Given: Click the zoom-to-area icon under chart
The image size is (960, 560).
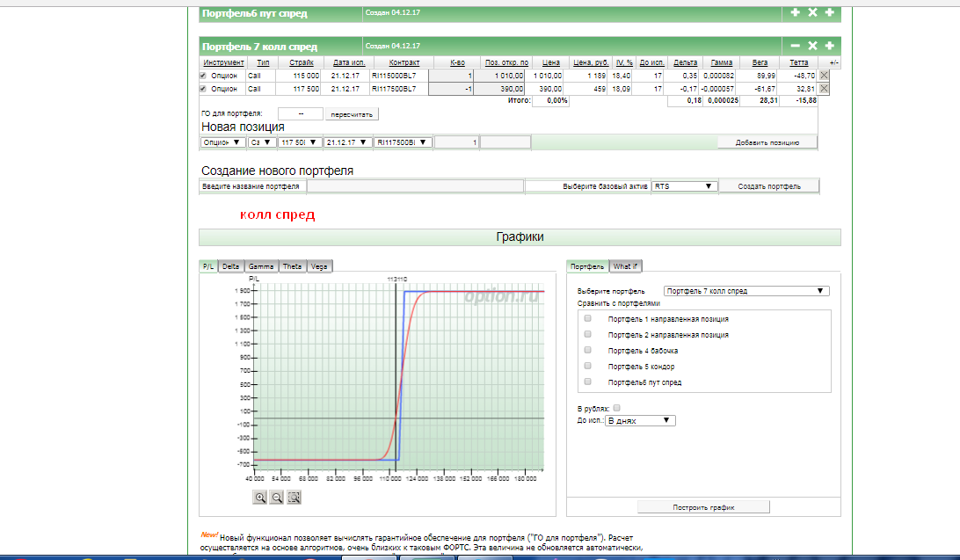Looking at the screenshot, I should [x=295, y=498].
